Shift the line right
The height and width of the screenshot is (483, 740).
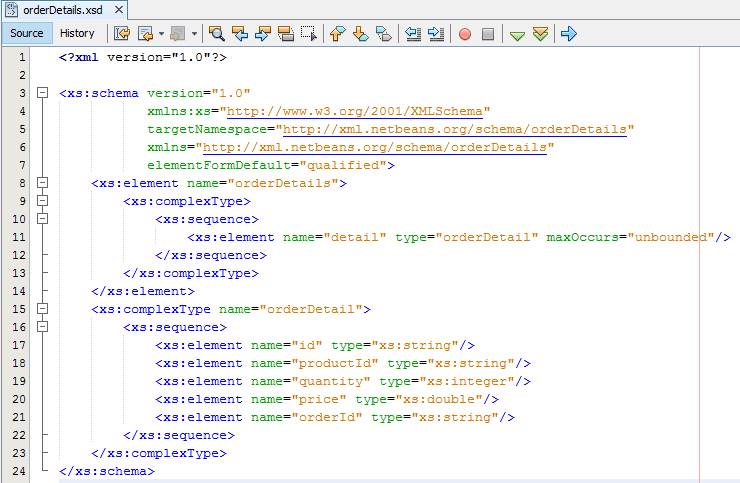coord(436,34)
